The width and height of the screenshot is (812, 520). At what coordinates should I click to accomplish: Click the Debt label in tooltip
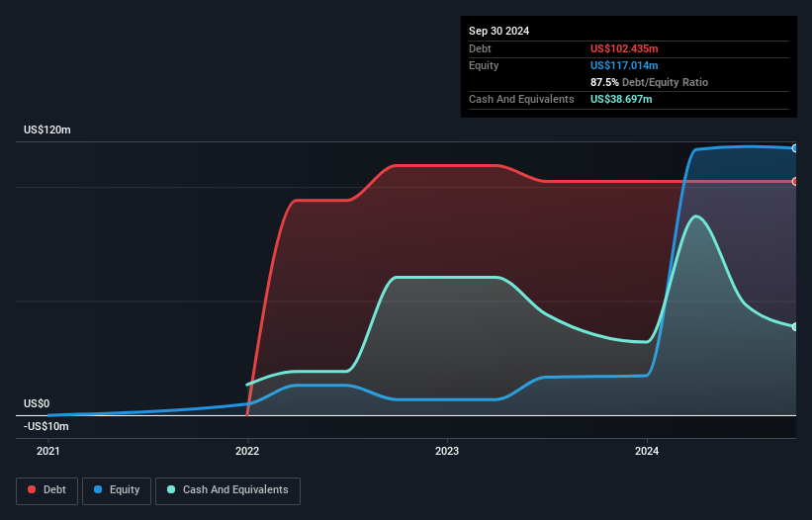point(480,48)
